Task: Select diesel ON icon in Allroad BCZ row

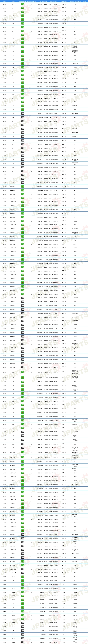Action: (23, 573)
